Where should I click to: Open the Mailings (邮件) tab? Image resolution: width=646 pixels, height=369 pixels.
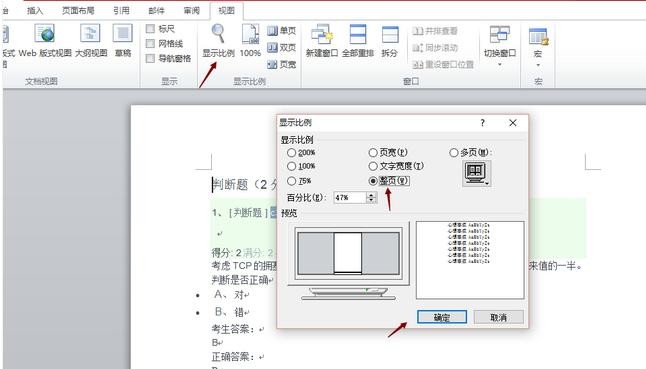click(157, 10)
